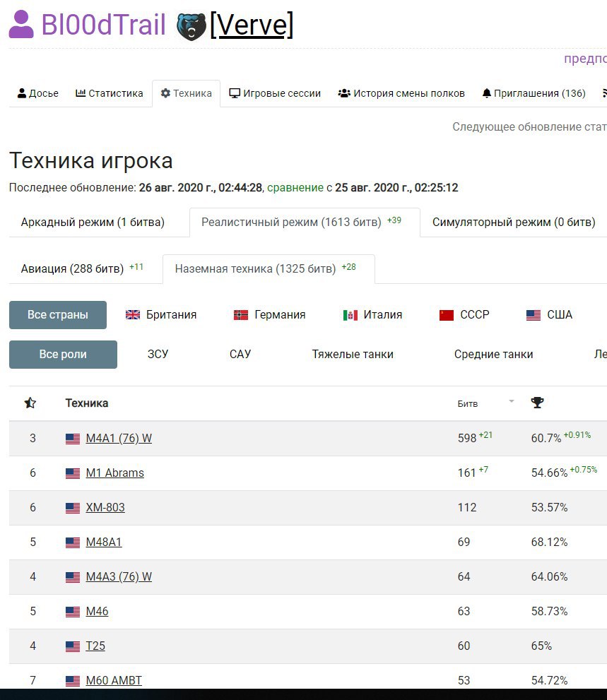Click the star icon in table header

30,403
